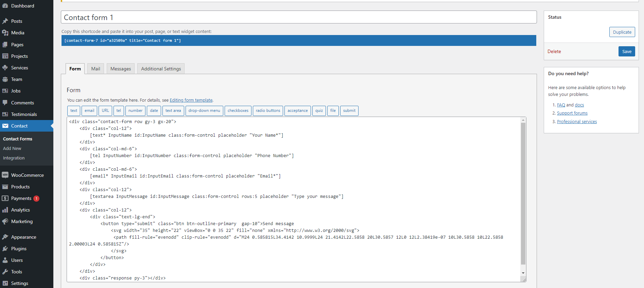
Task: Click the Jobs icon in sidebar
Action: coord(5,91)
